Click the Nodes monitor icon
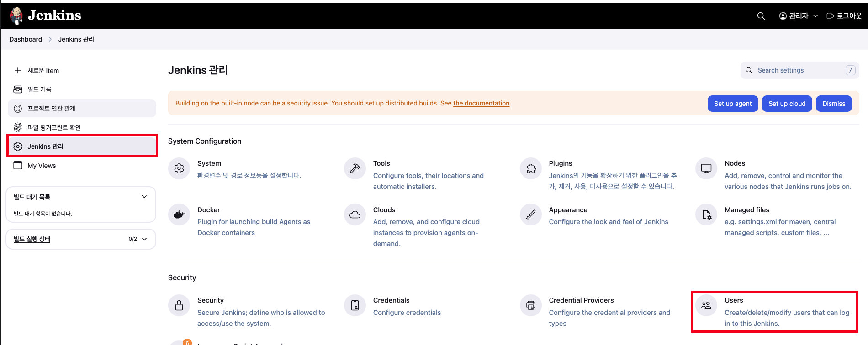Image resolution: width=868 pixels, height=345 pixels. point(706,168)
